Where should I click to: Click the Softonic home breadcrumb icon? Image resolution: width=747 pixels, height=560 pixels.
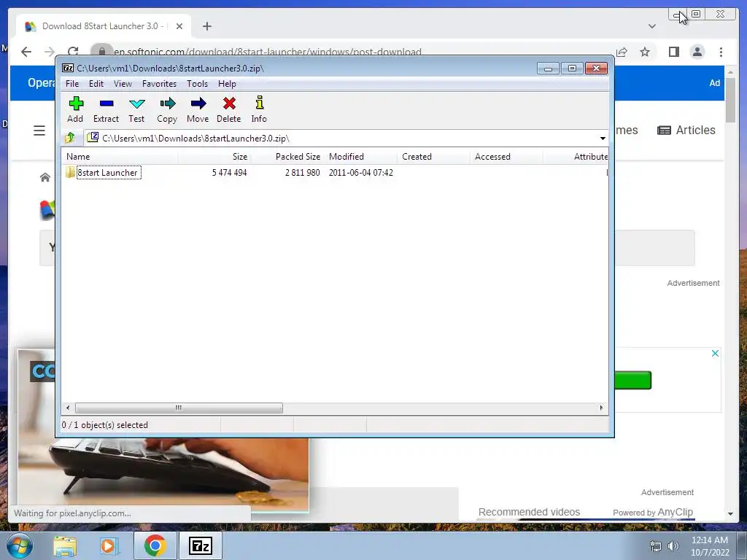pyautogui.click(x=44, y=178)
